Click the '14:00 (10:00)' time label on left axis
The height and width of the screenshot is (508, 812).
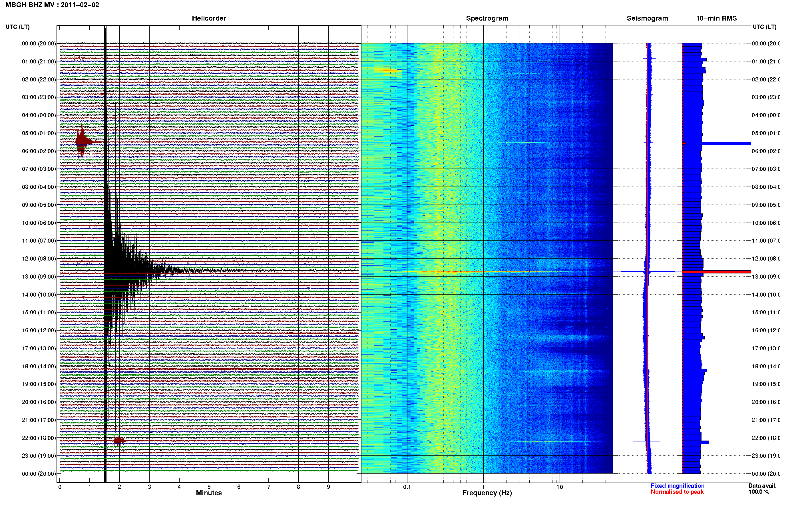click(39, 295)
